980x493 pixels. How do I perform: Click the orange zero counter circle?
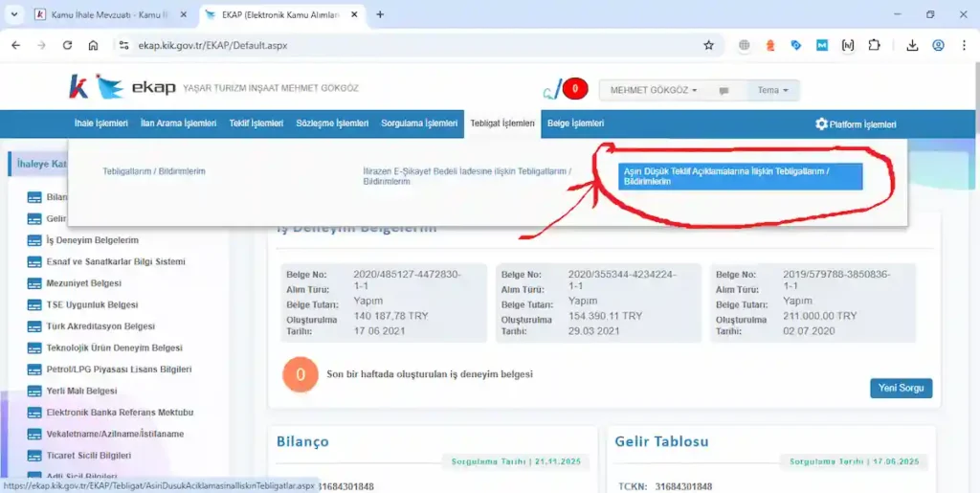pyautogui.click(x=300, y=375)
